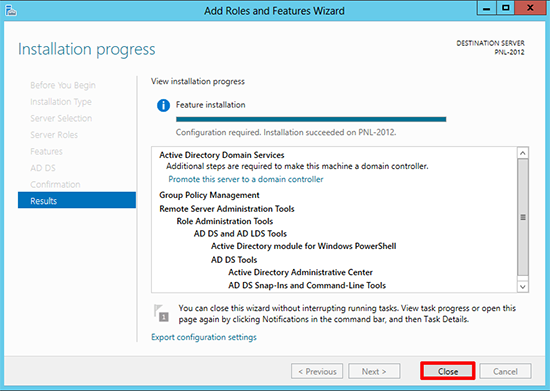550x391 pixels.
Task: Click the wizard icon in title bar
Action: 11,11
